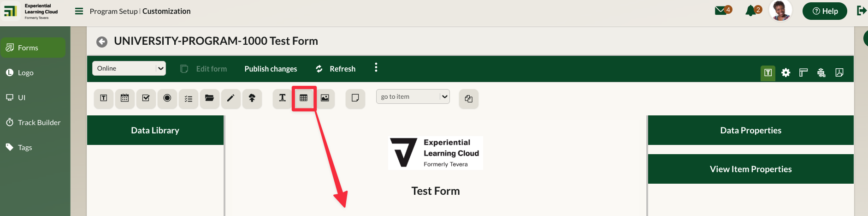
Task: Refresh the form
Action: coord(336,69)
